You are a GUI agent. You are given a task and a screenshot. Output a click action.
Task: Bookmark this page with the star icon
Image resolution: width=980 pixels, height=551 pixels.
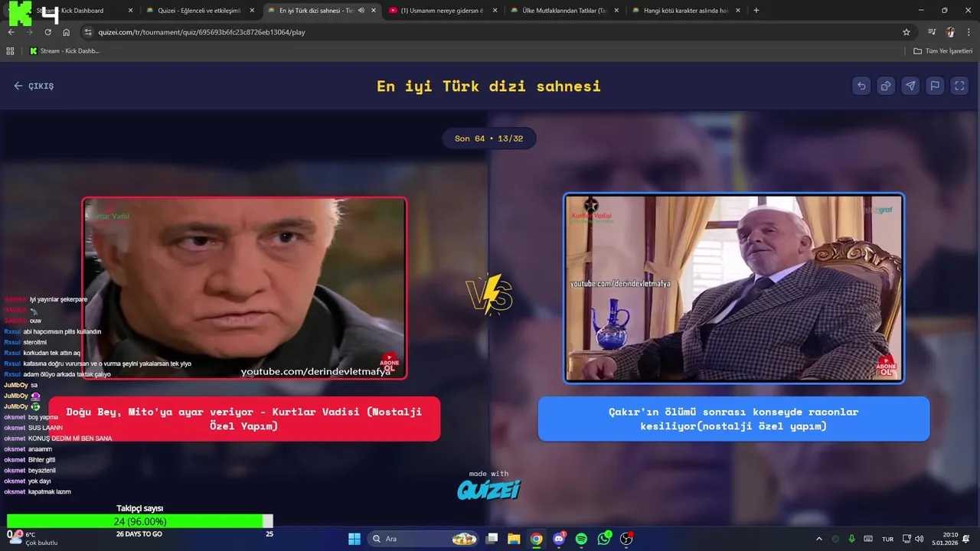[906, 32]
